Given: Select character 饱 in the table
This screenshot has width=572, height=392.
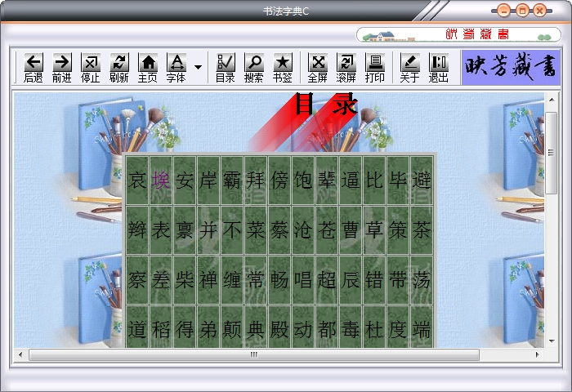Looking at the screenshot, I should (303, 180).
